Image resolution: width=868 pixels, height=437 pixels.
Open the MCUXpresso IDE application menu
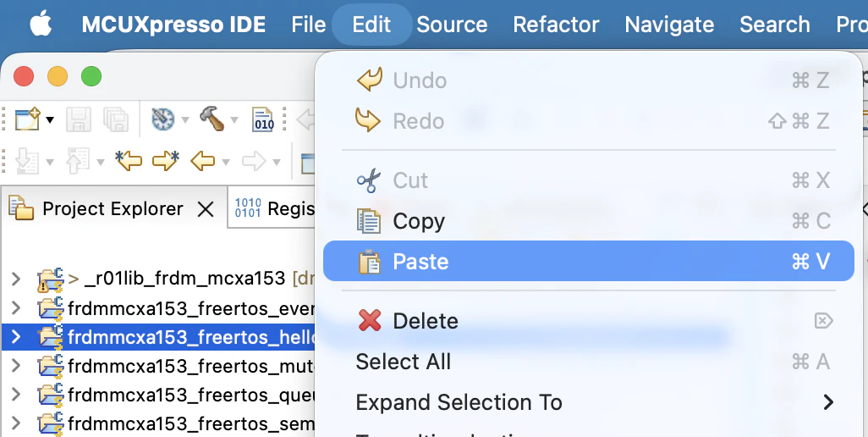(x=173, y=25)
